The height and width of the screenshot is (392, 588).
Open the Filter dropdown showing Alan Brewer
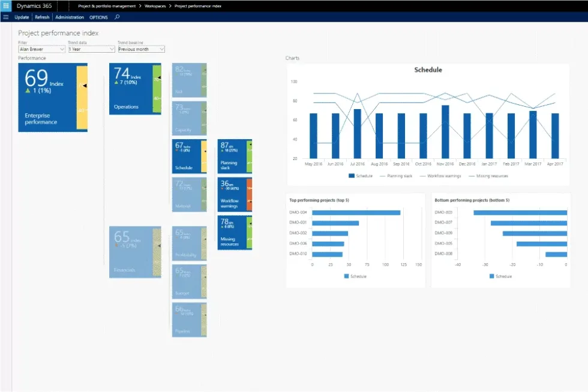[41, 49]
